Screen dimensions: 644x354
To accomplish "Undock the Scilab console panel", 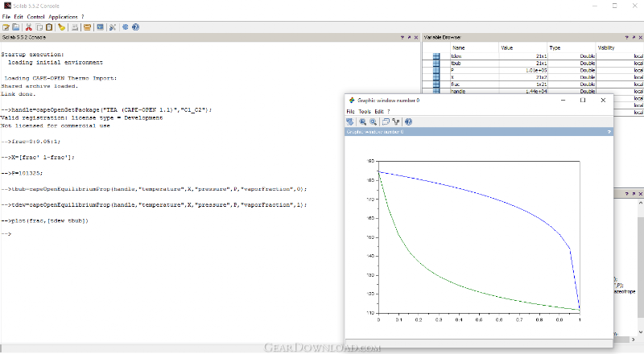I will [409, 37].
